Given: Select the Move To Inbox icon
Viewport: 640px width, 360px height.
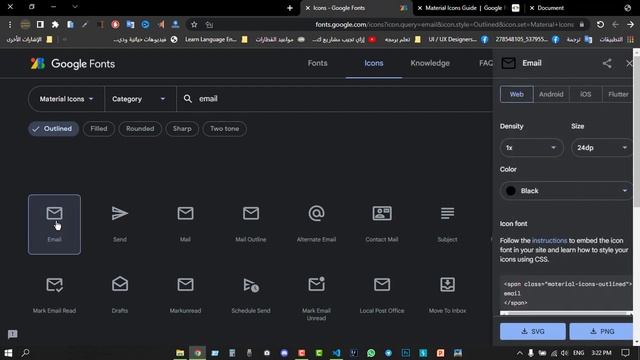Looking at the screenshot, I should 447,284.
